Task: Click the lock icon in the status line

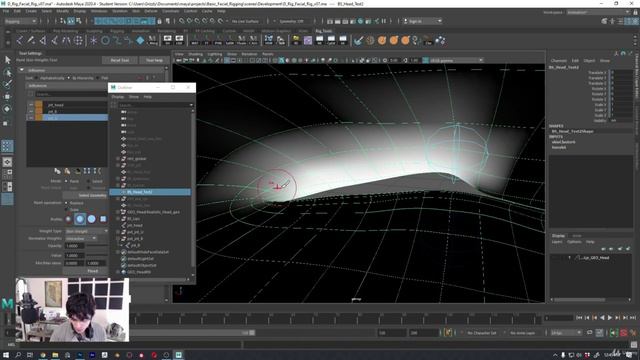Action: tap(159, 21)
